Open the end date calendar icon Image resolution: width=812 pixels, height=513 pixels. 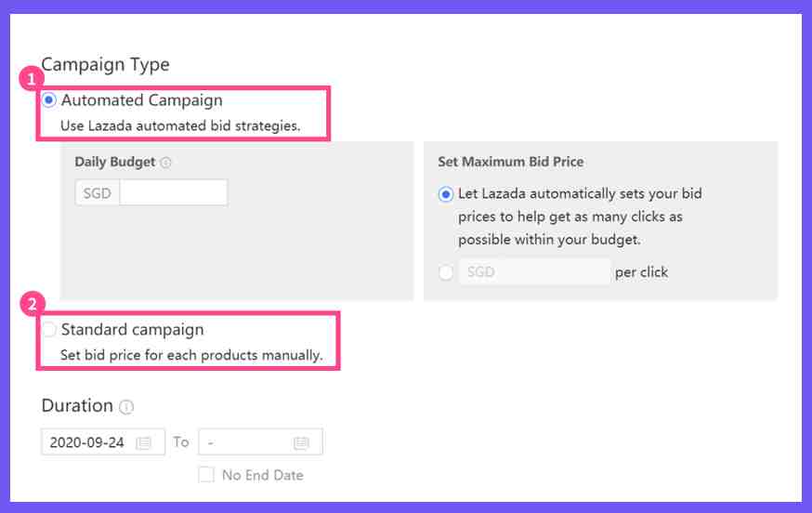301,443
